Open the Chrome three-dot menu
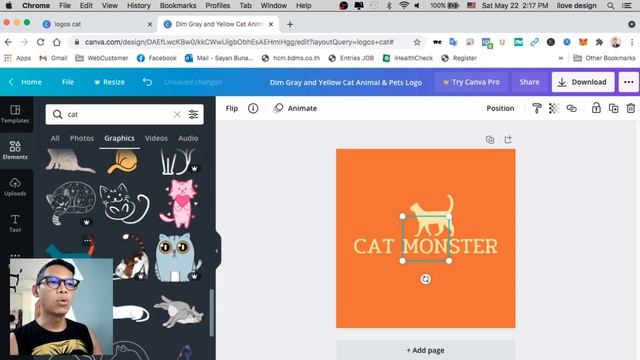The height and width of the screenshot is (360, 640). click(x=632, y=42)
